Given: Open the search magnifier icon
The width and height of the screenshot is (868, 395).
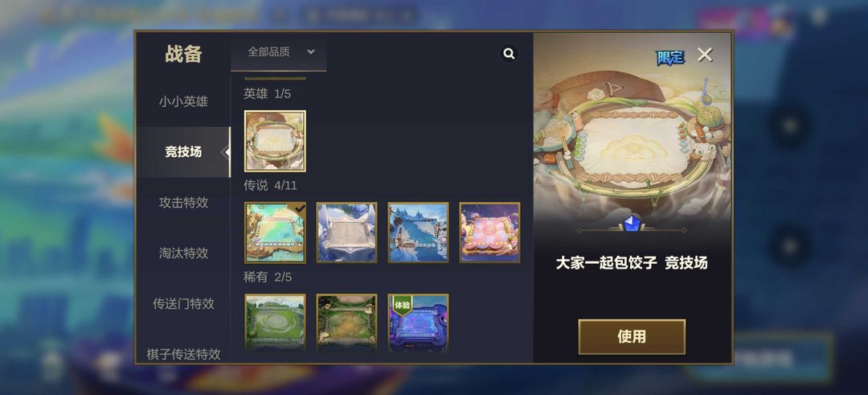Looking at the screenshot, I should (x=509, y=54).
